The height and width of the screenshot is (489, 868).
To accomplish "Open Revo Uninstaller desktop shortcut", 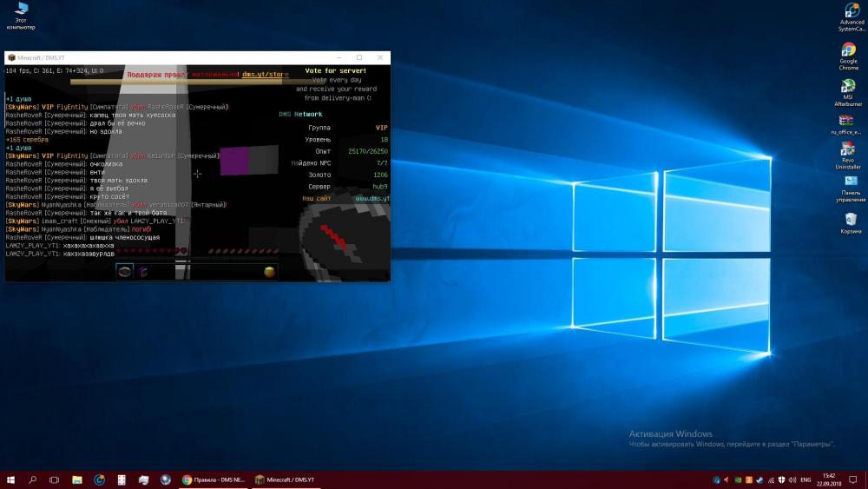I will [847, 155].
